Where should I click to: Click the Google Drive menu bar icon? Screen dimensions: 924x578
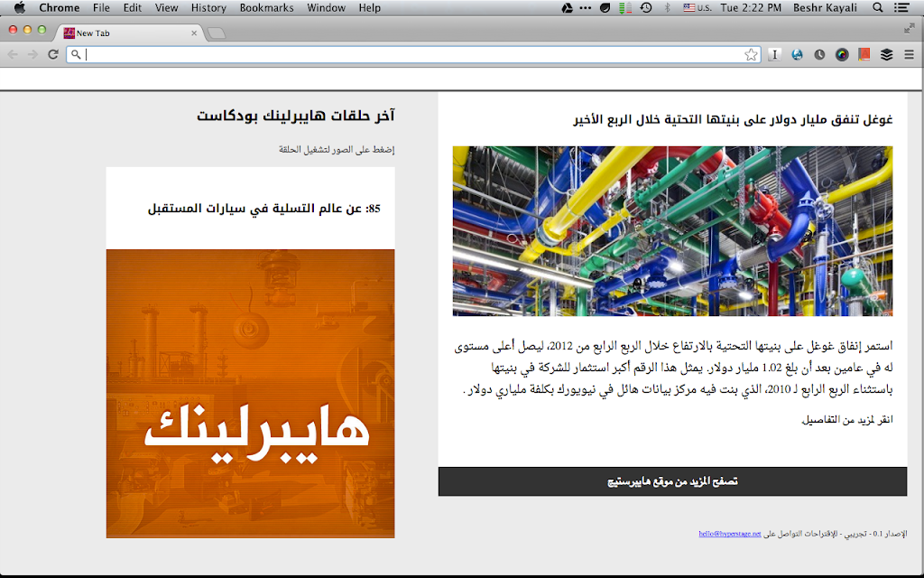pos(567,7)
